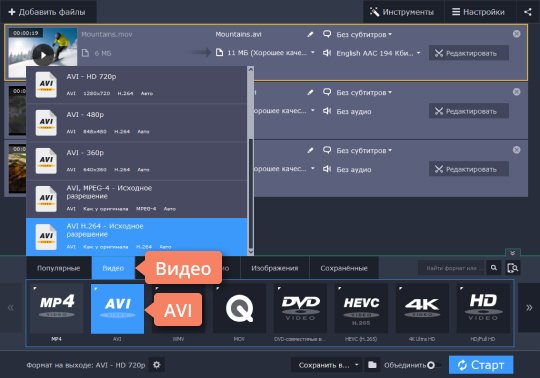
Task: Click Редактировать for Mountains.avi file
Action: coord(469,53)
